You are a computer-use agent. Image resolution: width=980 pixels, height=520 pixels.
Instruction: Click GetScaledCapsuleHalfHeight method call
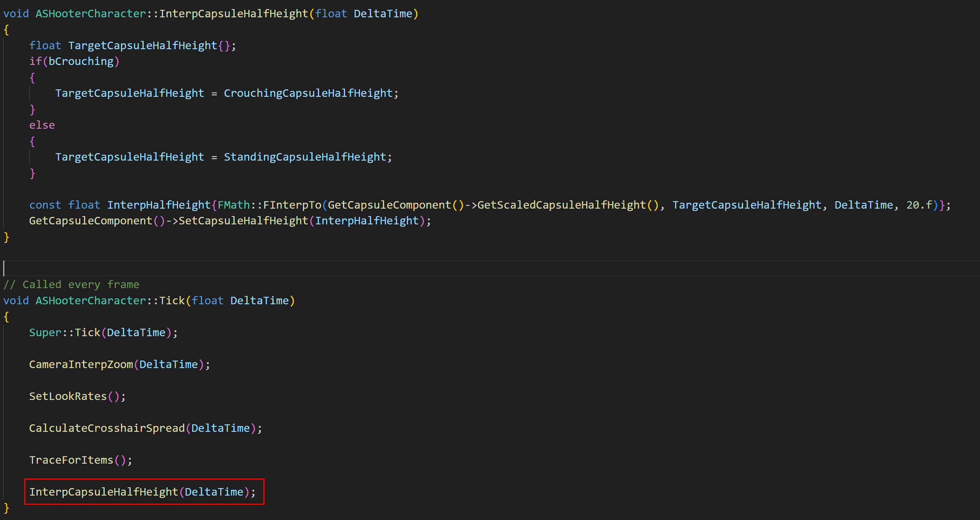click(x=561, y=205)
